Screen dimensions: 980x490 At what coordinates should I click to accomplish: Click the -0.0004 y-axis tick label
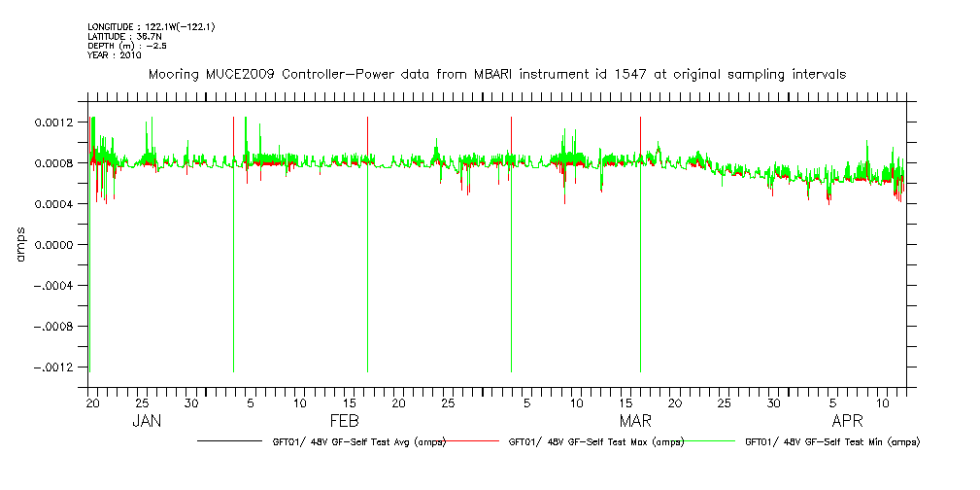click(x=52, y=286)
